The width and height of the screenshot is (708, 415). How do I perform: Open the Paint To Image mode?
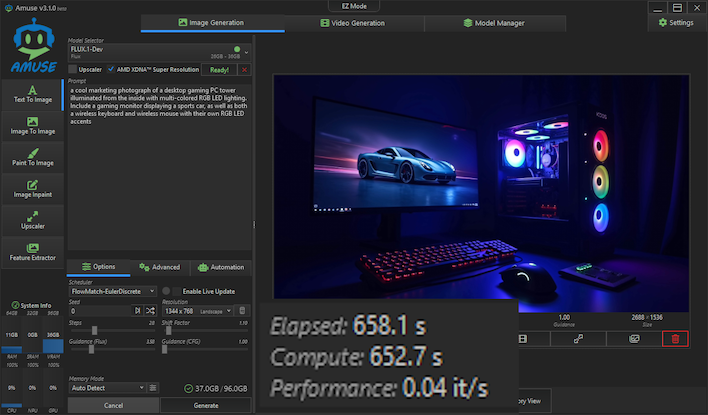click(x=33, y=158)
